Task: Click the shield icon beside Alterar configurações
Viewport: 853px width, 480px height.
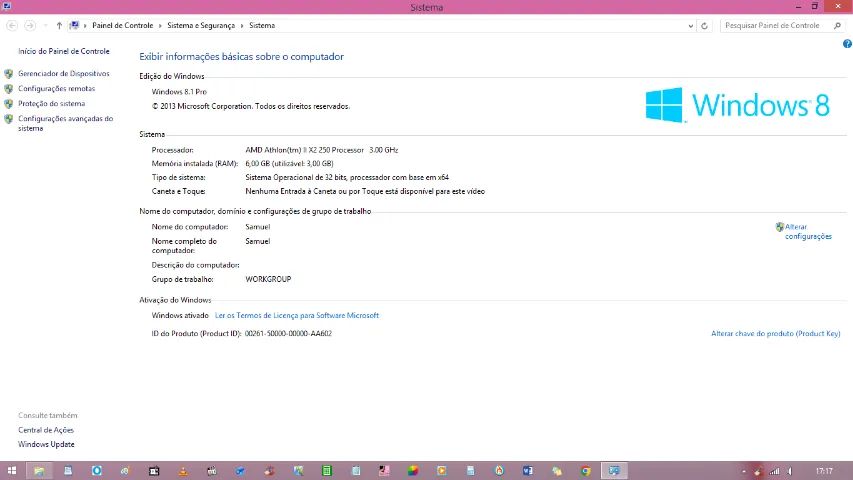Action: pos(780,227)
